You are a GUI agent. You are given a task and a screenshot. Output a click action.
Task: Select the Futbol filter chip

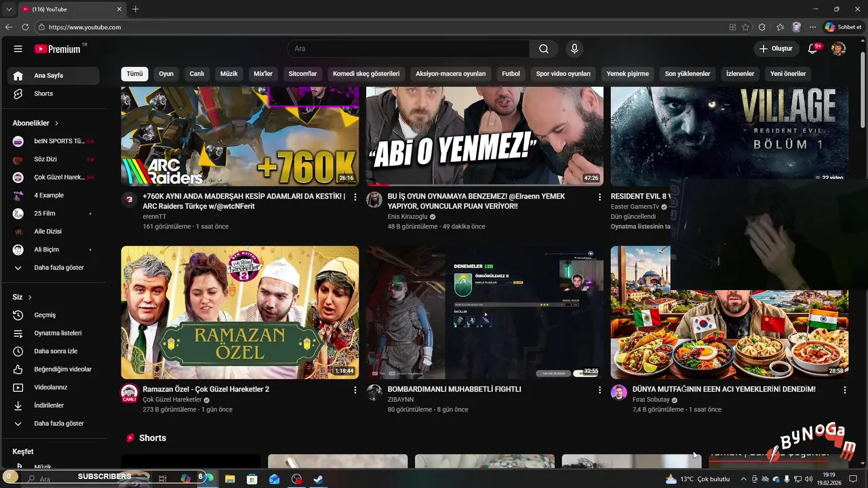point(511,74)
